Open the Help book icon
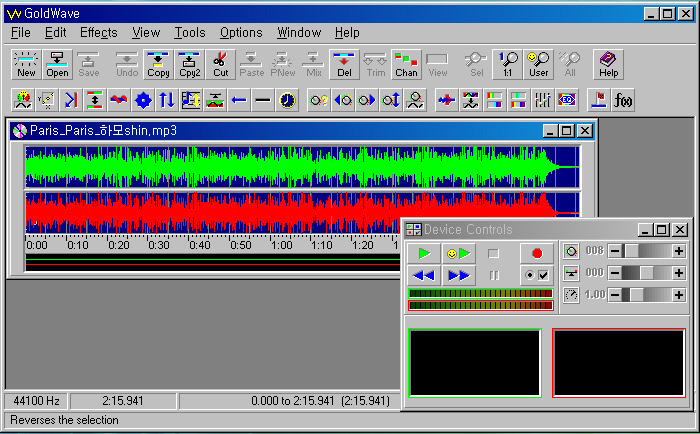The height and width of the screenshot is (434, 700). 608,64
